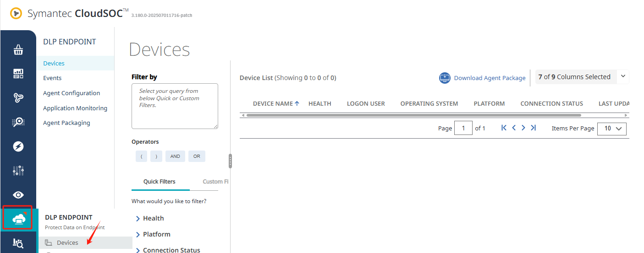This screenshot has width=644, height=253.
Task: Click the panel splitter handle
Action: tap(230, 161)
